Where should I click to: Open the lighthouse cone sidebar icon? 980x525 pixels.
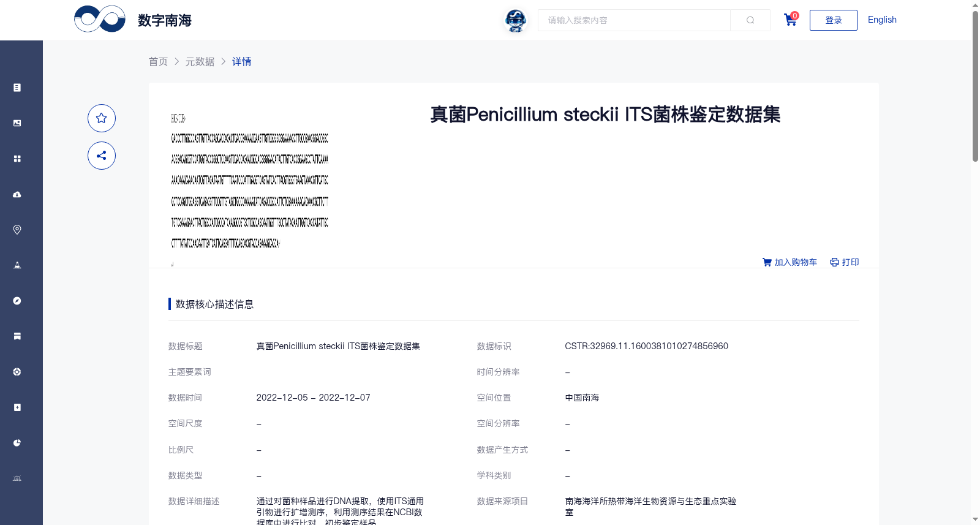[17, 265]
